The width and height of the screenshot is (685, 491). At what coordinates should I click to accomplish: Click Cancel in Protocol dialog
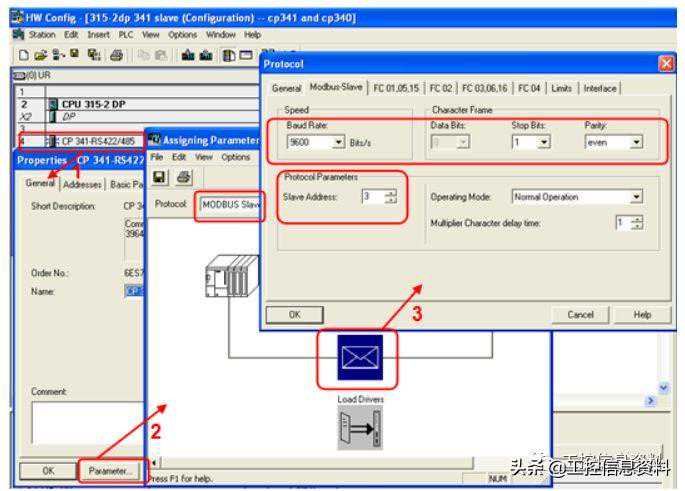(580, 314)
